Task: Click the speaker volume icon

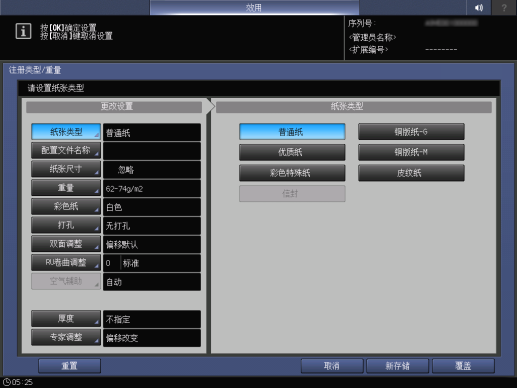Action: click(479, 7)
